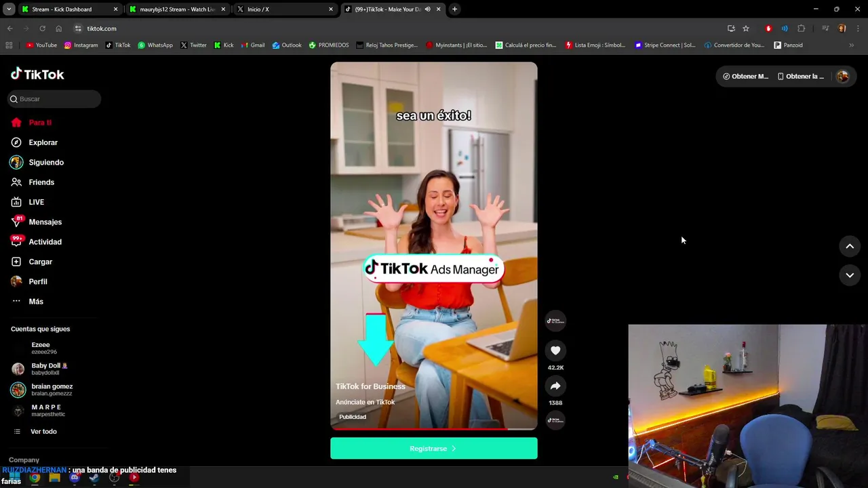Viewport: 868px width, 488px height.
Task: Open the Kick bookmark
Action: (x=224, y=45)
